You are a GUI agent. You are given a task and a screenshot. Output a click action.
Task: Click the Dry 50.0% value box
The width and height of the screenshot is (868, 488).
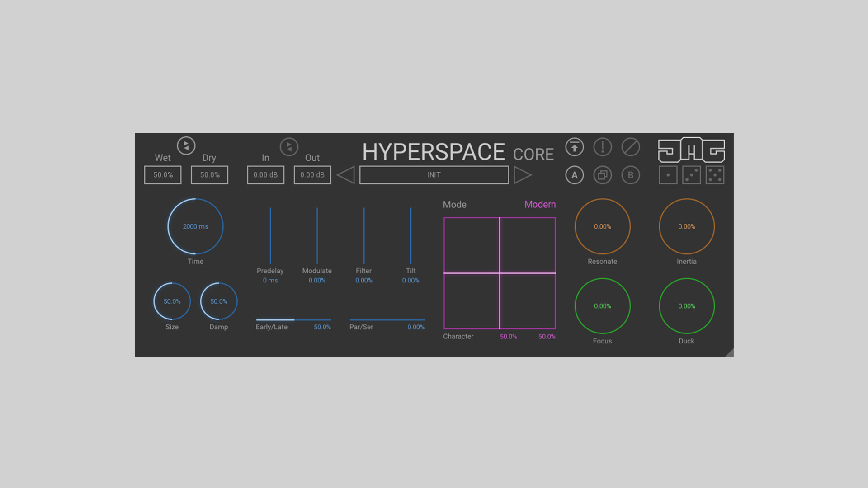pyautogui.click(x=209, y=175)
